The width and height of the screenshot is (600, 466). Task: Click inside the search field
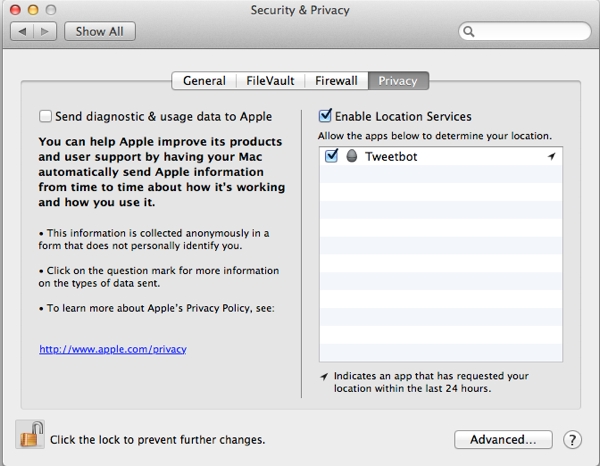point(525,31)
